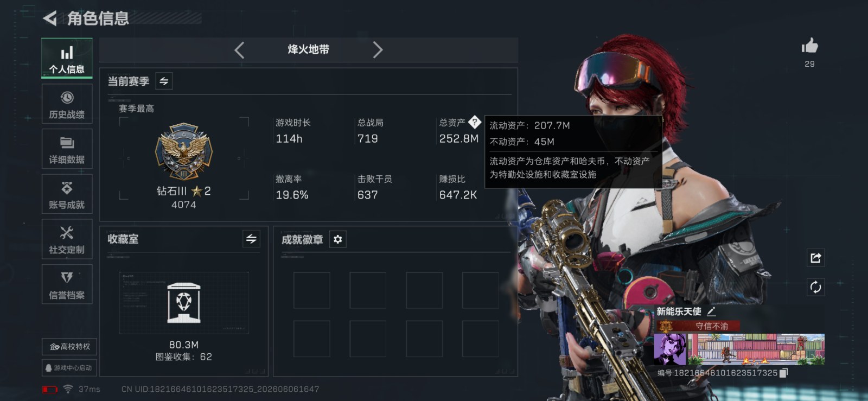Viewport: 868px width, 401px height.
Task: Select the 账号成就 sidebar tab
Action: [x=67, y=194]
